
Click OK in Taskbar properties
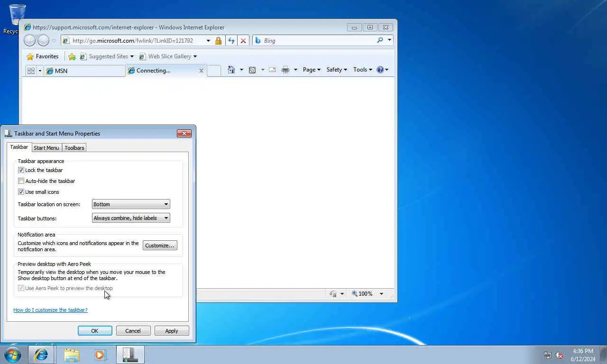pos(95,331)
